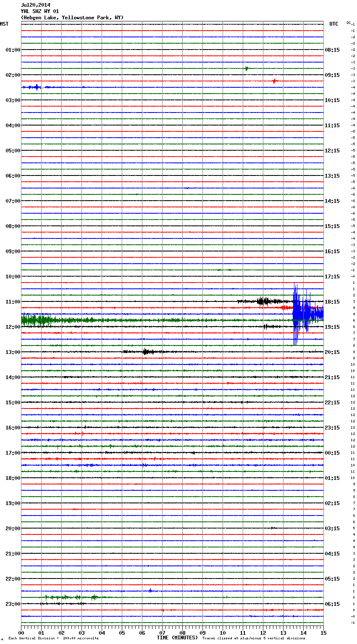Click the 05:15 UTC time label

coord(332,579)
